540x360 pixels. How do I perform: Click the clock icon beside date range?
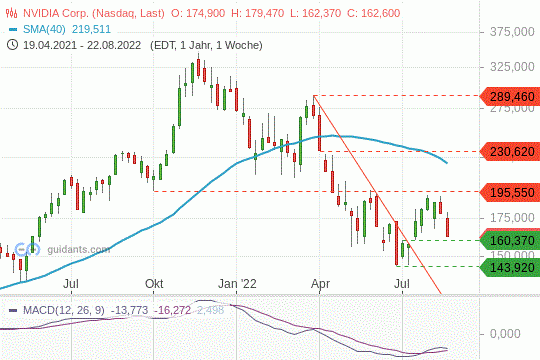pyautogui.click(x=12, y=45)
